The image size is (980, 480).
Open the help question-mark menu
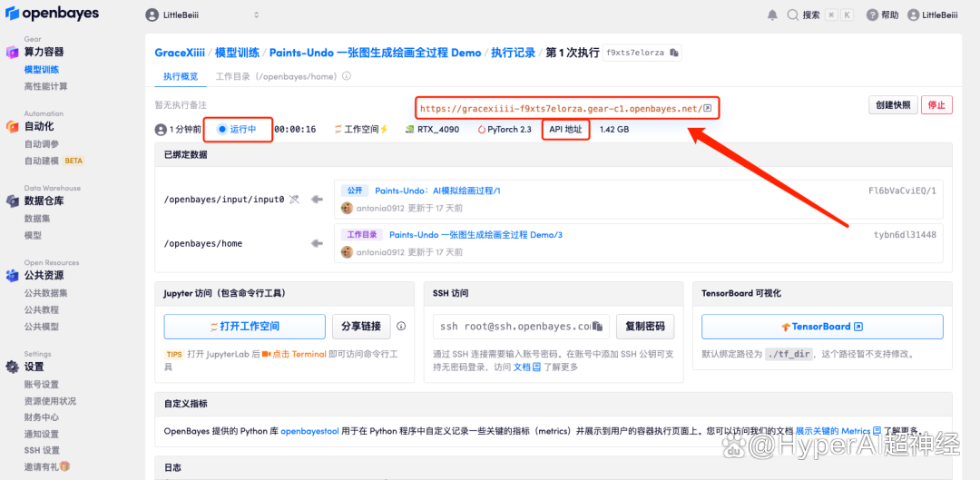point(872,15)
